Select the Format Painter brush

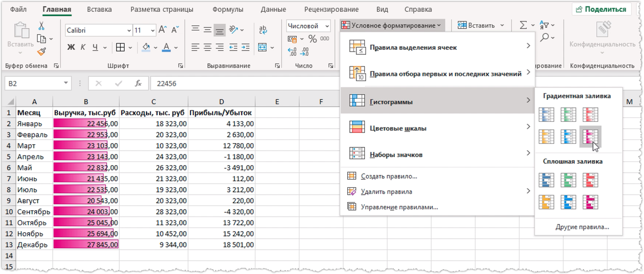(x=41, y=51)
